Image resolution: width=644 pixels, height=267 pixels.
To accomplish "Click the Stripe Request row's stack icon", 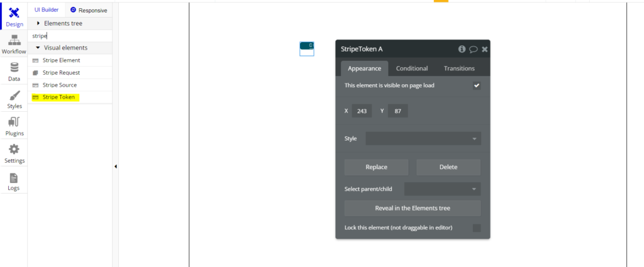I will [35, 73].
